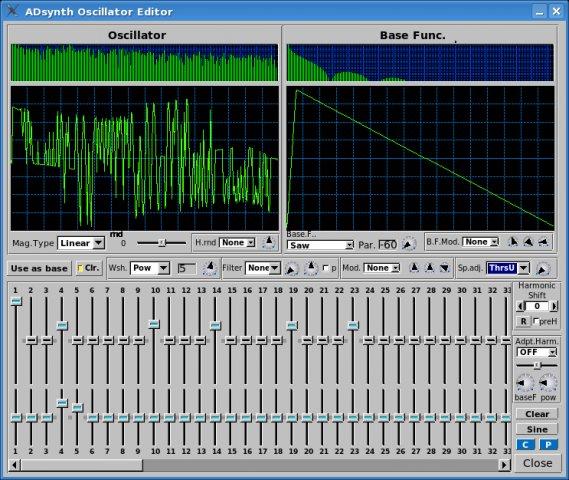Adjust the base function Par. knob

[x=409, y=244]
